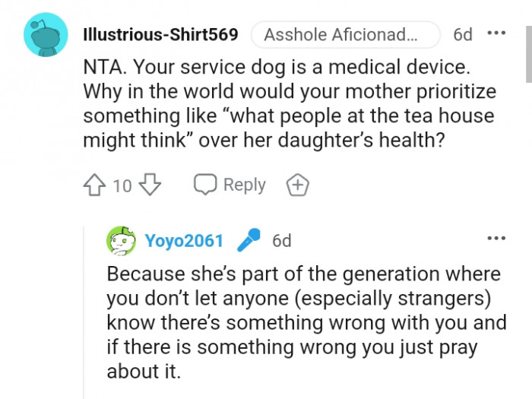The height and width of the screenshot is (399, 532).
Task: Open more options for Illustrious-Shirt569's comment
Action: [496, 34]
